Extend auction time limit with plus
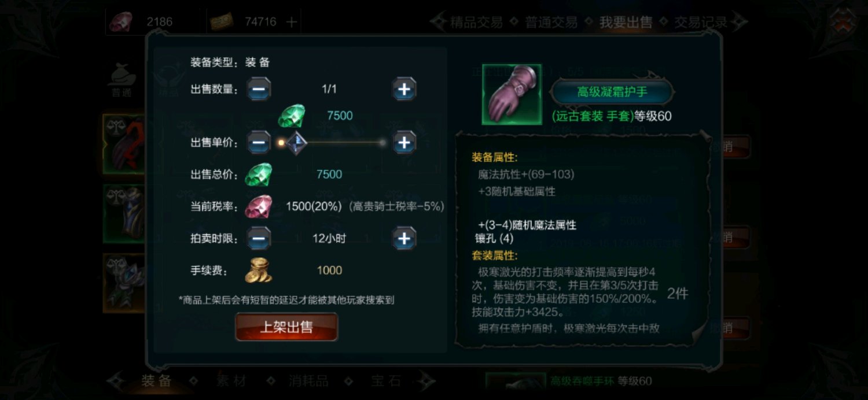 [x=404, y=238]
